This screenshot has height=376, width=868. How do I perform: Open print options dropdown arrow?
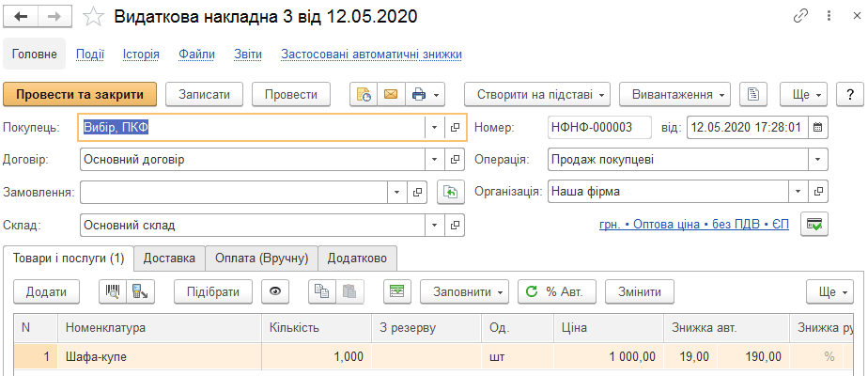pyautogui.click(x=437, y=95)
